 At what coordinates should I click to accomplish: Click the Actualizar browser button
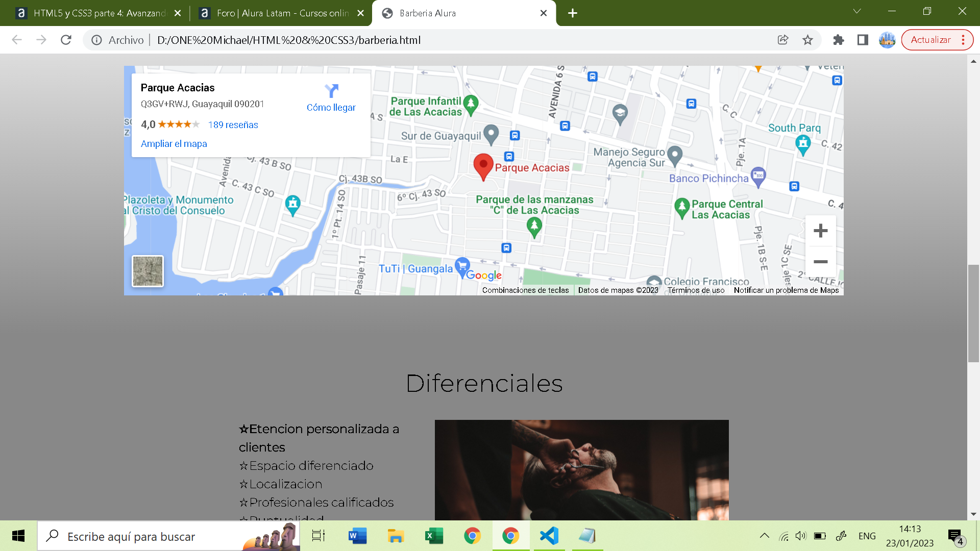click(x=930, y=40)
